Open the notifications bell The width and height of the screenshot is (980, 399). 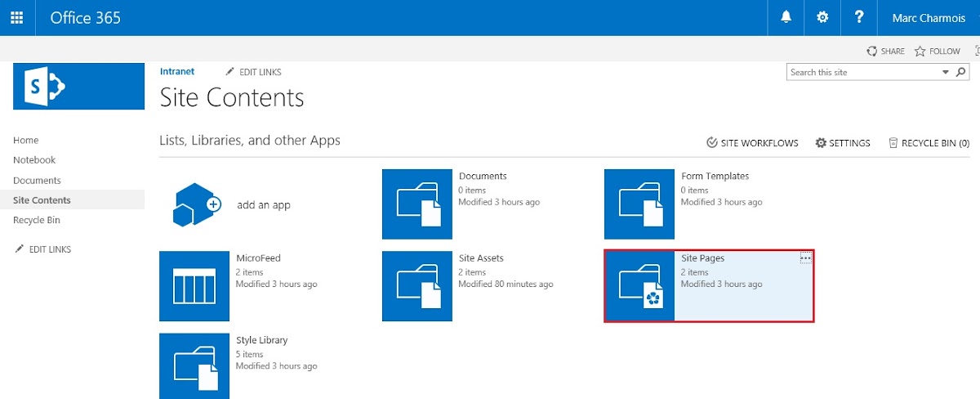[786, 17]
